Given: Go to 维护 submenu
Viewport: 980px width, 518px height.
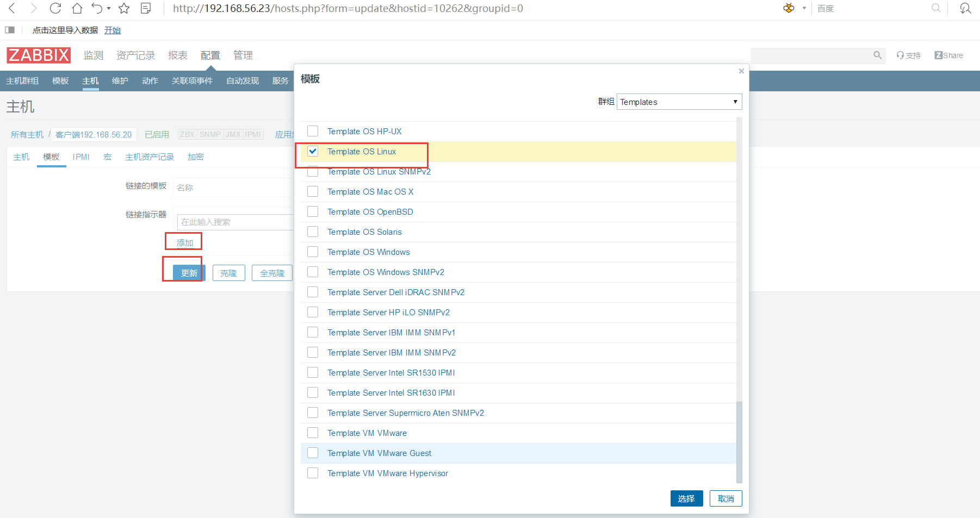Looking at the screenshot, I should pos(120,80).
